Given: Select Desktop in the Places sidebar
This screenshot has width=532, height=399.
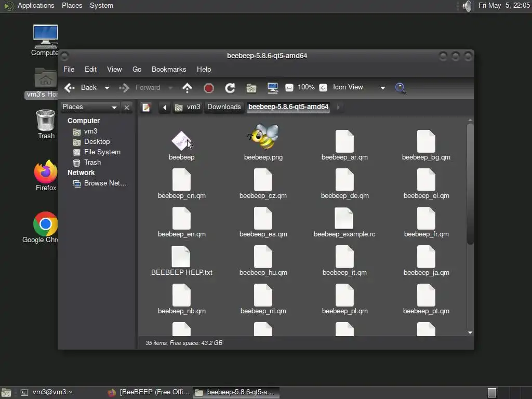Looking at the screenshot, I should pos(97,142).
